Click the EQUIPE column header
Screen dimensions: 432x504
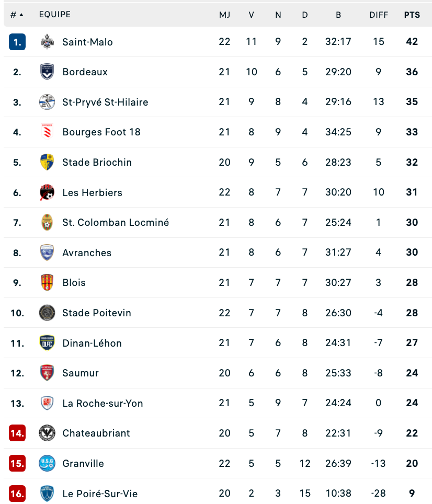(x=55, y=15)
